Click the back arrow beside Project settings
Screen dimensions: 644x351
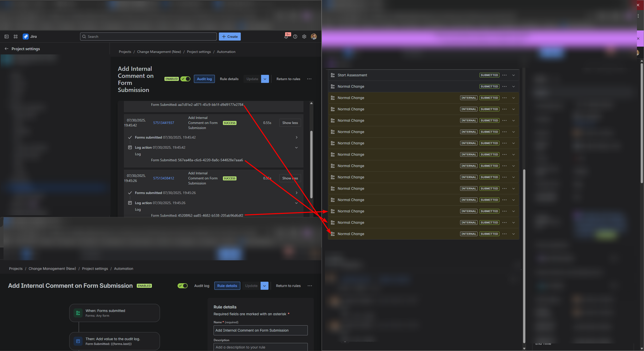[x=7, y=48]
